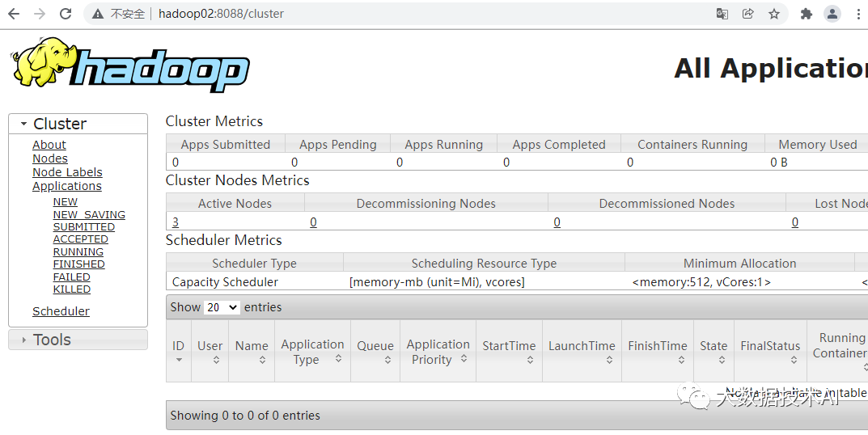This screenshot has height=435, width=868.
Task: Open the browser profile avatar
Action: tap(832, 14)
